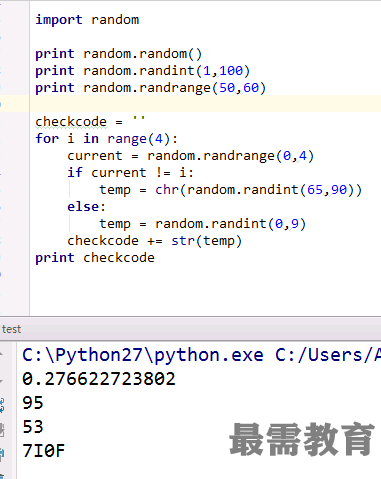The height and width of the screenshot is (479, 381).
Task: Click the highlighted empty caret line in editor
Action: [205, 104]
